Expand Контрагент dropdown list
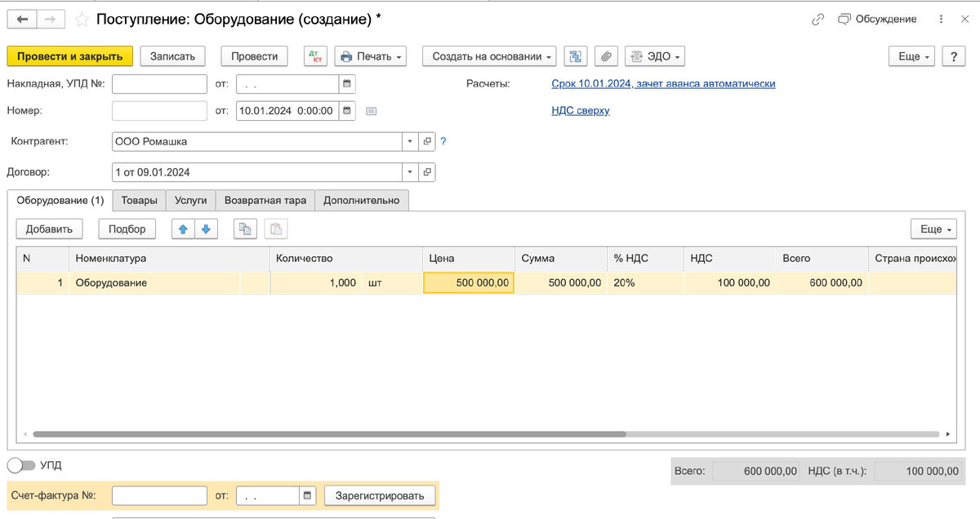The image size is (980, 519). click(x=410, y=142)
